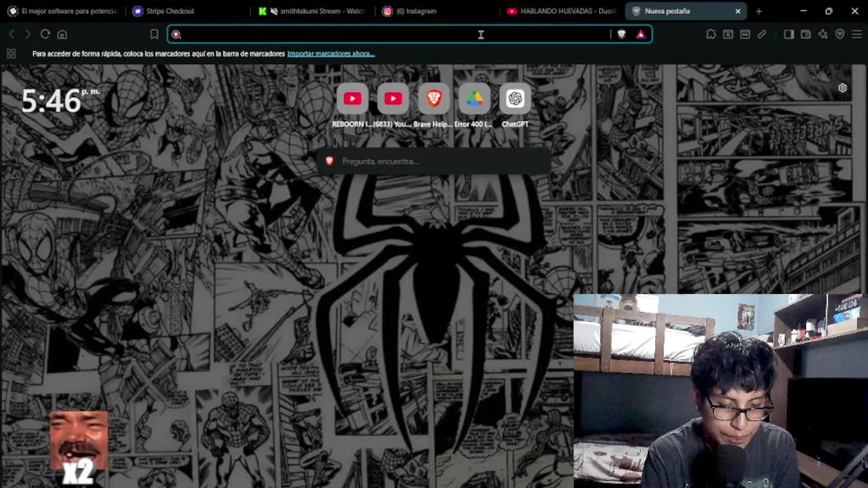The width and height of the screenshot is (868, 488).
Task: Go forward with the forward arrow
Action: pyautogui.click(x=28, y=35)
